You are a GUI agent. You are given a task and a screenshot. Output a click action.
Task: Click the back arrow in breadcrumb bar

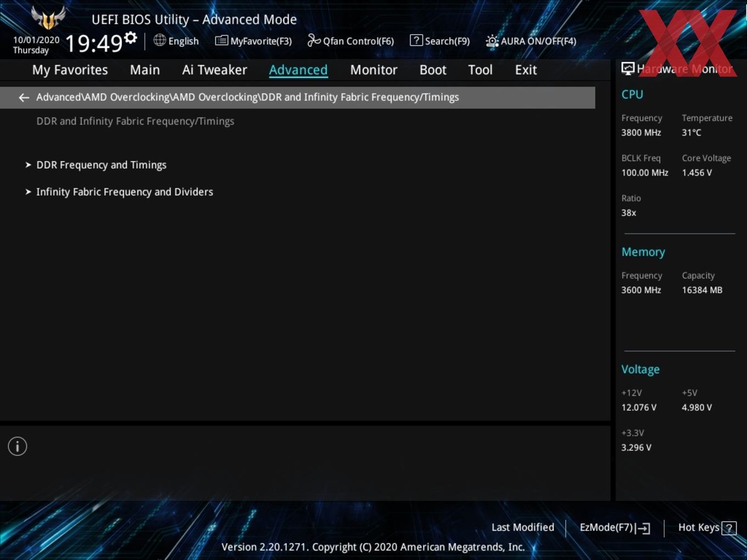click(24, 98)
